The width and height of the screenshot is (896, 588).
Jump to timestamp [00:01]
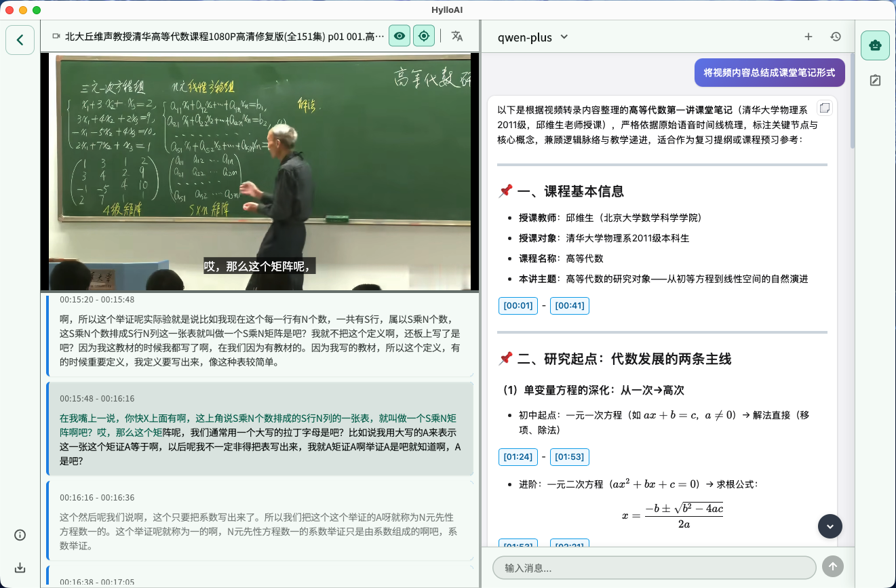tap(518, 306)
